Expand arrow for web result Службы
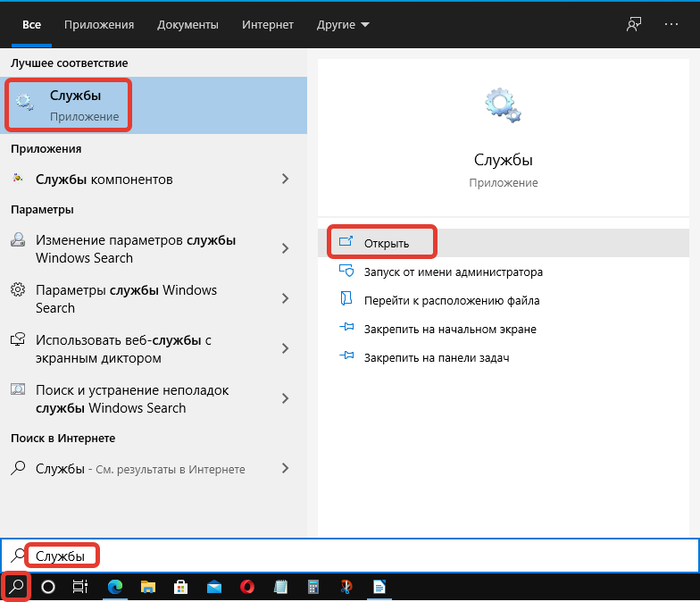Image resolution: width=700 pixels, height=602 pixels. click(x=286, y=468)
